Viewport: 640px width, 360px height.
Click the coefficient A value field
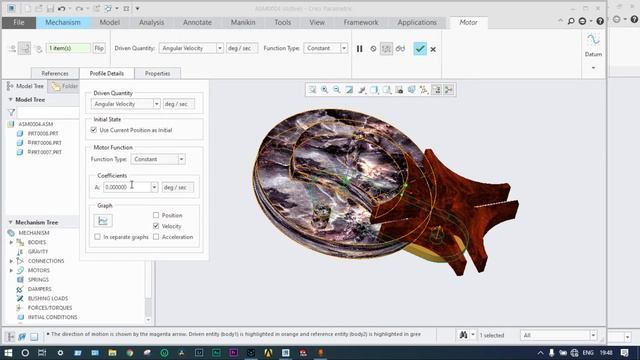127,187
